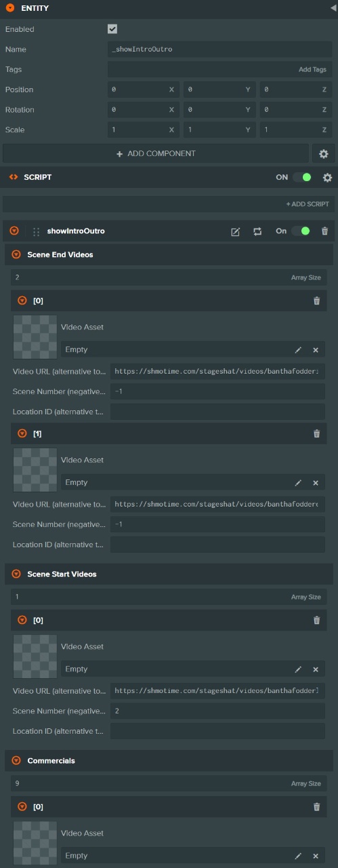Viewport: 338px width, 868px height.
Task: Edit Scale Z value
Action: pyautogui.click(x=296, y=130)
